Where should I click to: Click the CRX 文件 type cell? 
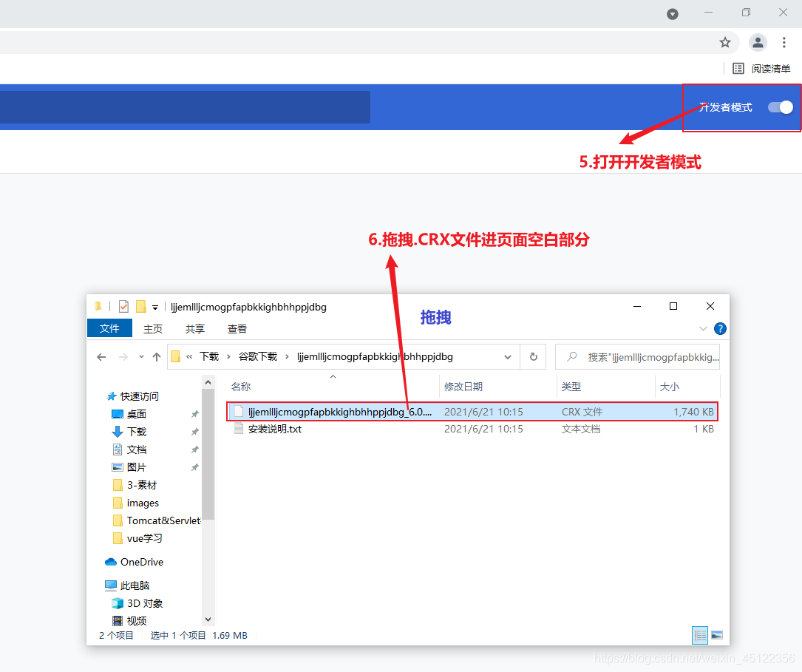[582, 412]
